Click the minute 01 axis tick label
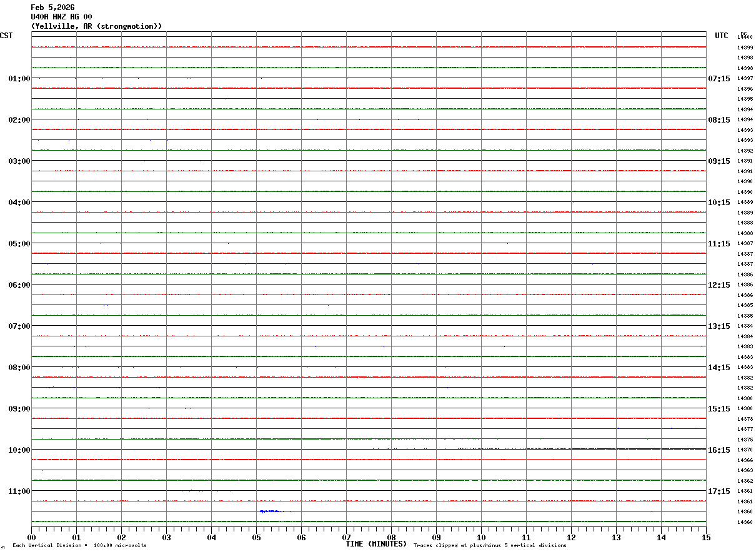Image resolution: width=756 pixels, height=554 pixels. [77, 538]
